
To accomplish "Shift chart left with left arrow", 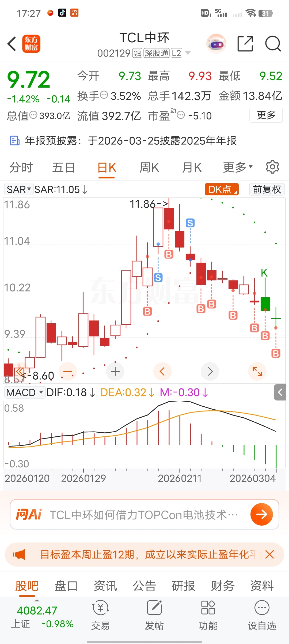I will pyautogui.click(x=162, y=372).
